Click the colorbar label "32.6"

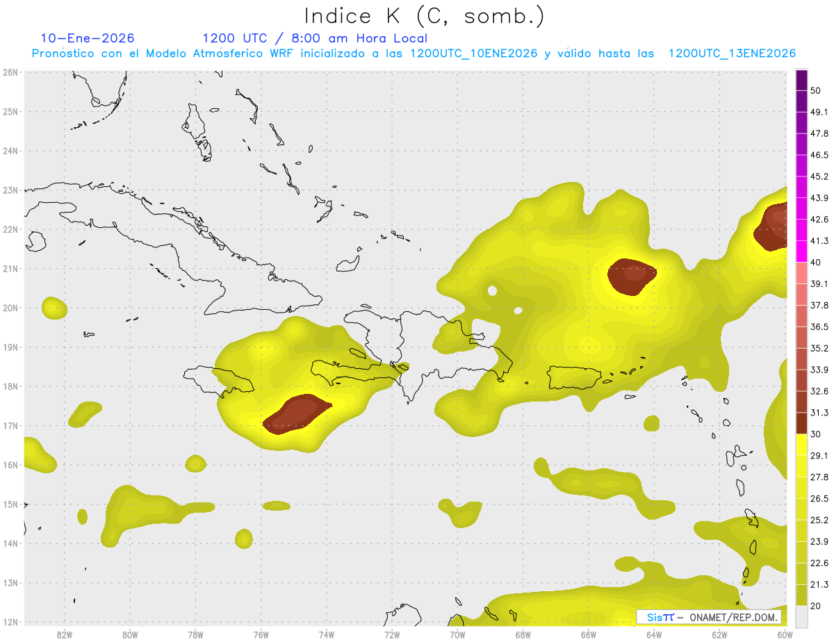819,391
